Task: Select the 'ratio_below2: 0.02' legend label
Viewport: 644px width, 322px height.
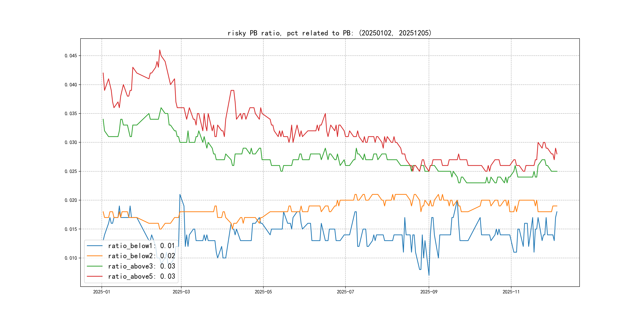Action: coord(141,256)
